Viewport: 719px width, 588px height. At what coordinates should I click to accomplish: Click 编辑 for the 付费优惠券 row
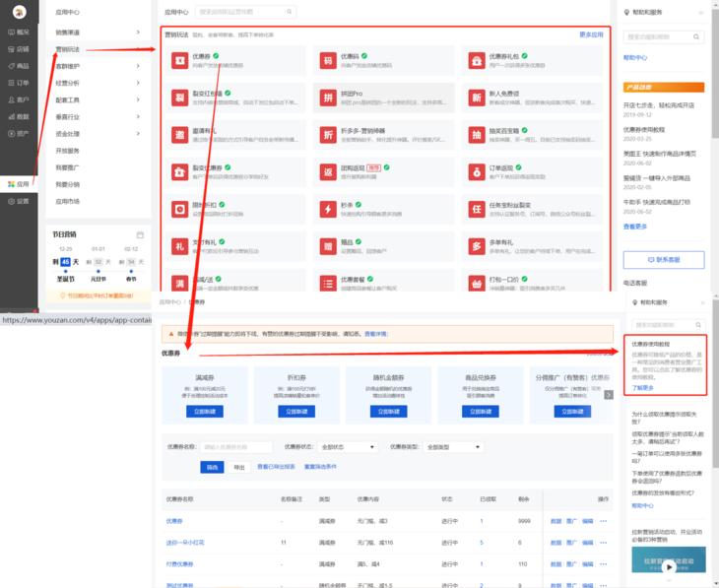(587, 564)
